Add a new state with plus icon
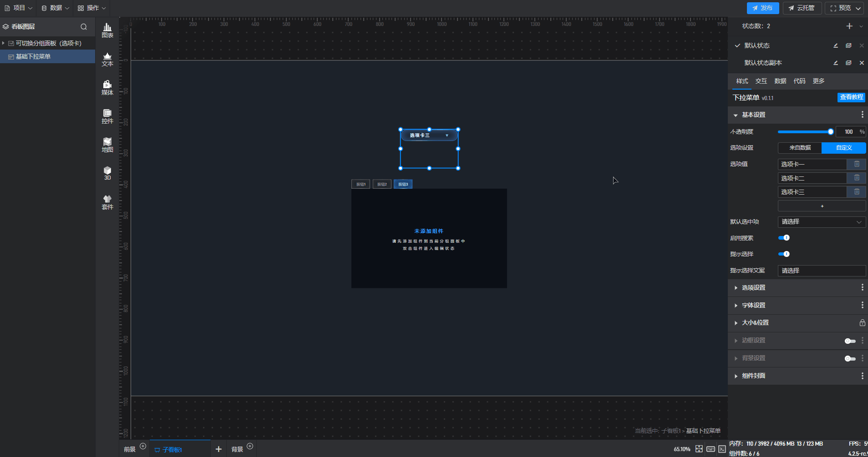This screenshot has height=457, width=868. click(849, 26)
